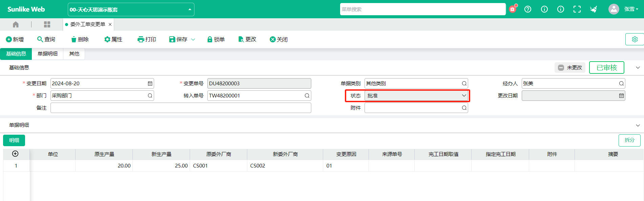
Task: Click search icon in 转入单号 field
Action: (307, 96)
